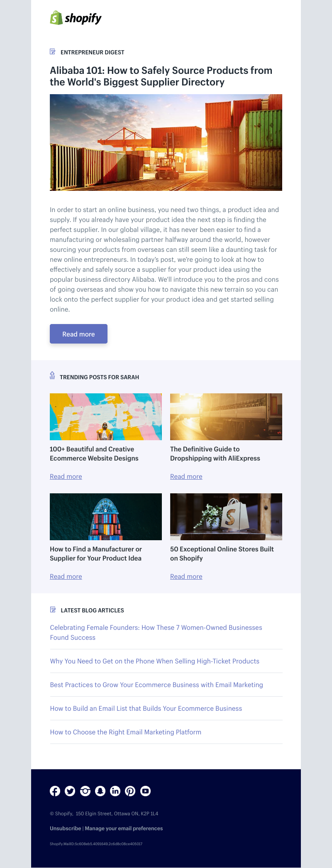The height and width of the screenshot is (868, 332).
Task: Click title 50 Exceptional Online Stores
Action: click(x=222, y=553)
